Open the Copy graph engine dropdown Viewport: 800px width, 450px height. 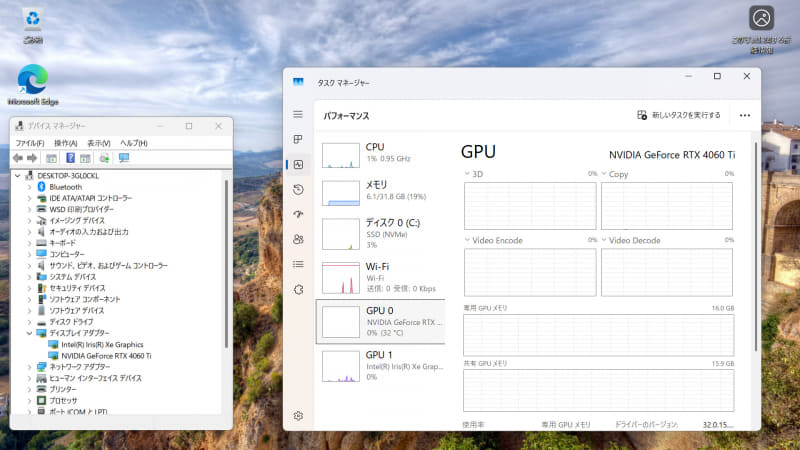[604, 174]
